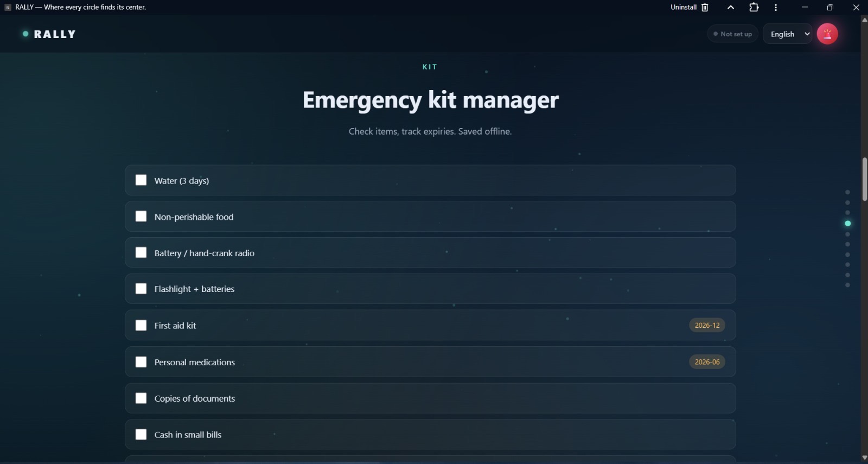Click the Cash in small bills label
Image resolution: width=868 pixels, height=464 pixels.
pyautogui.click(x=188, y=435)
